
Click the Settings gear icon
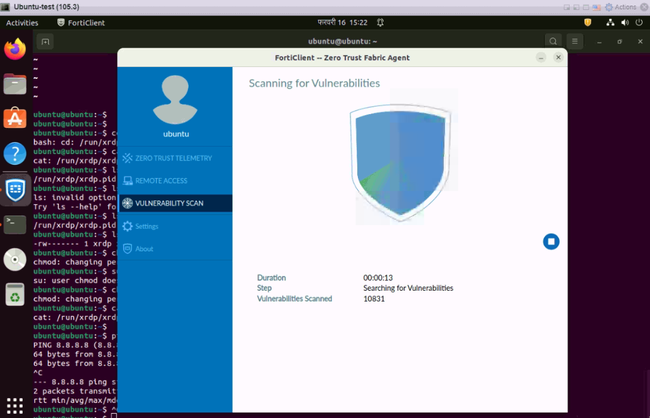127,226
